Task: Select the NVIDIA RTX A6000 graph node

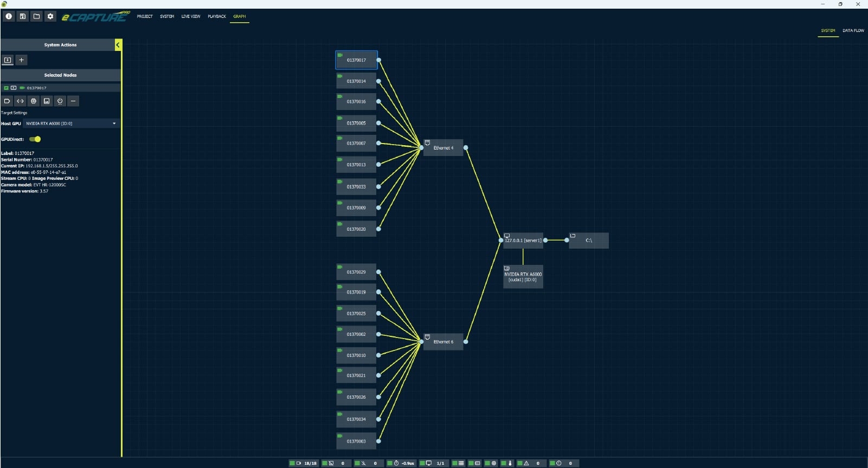Action: click(x=523, y=277)
